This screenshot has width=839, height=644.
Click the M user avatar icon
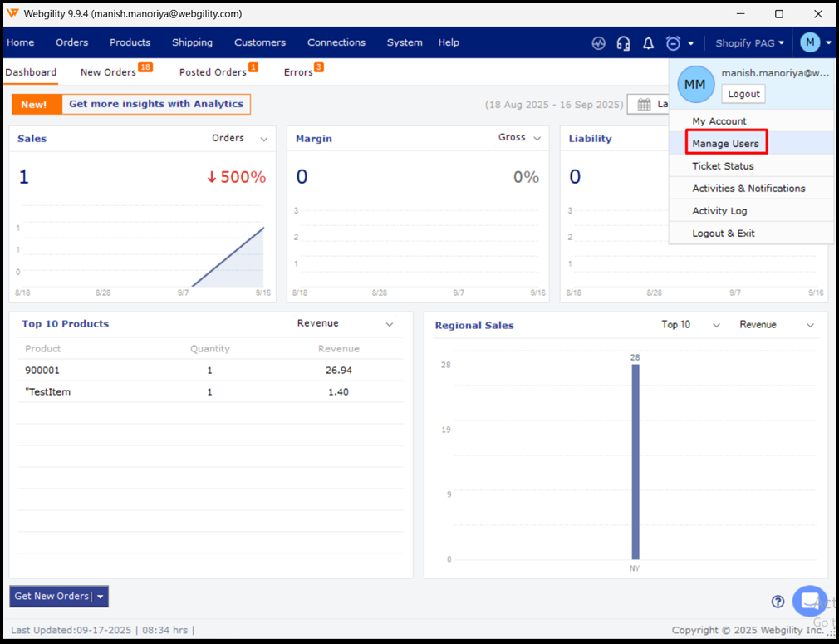tap(810, 42)
